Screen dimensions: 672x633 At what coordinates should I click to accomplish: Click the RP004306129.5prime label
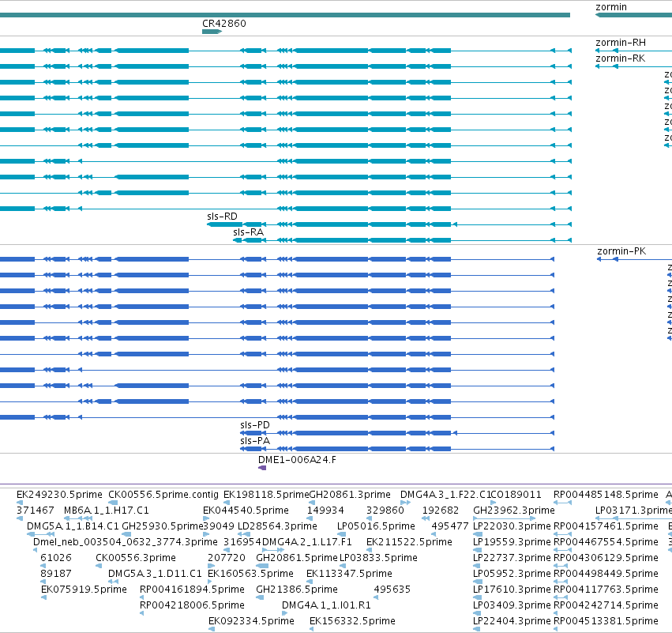click(606, 557)
